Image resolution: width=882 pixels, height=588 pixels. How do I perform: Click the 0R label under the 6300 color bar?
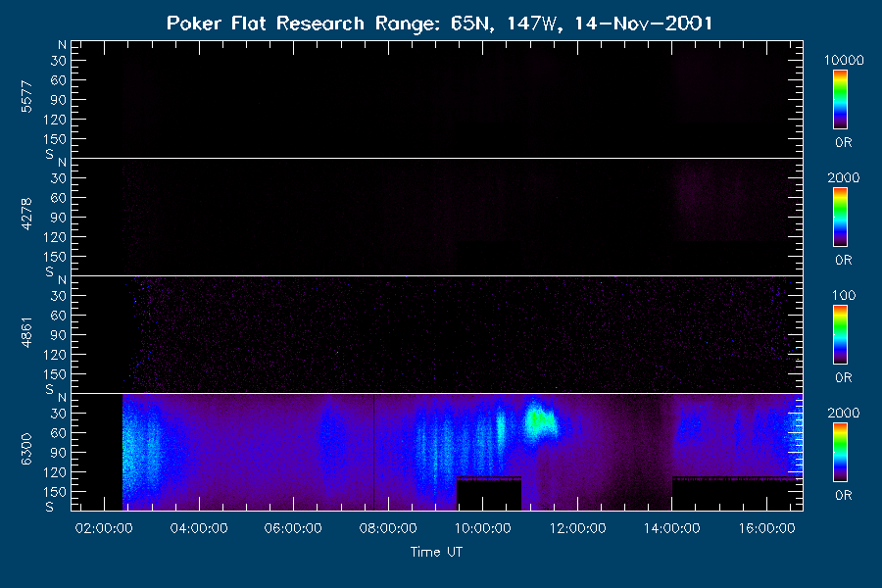[844, 496]
